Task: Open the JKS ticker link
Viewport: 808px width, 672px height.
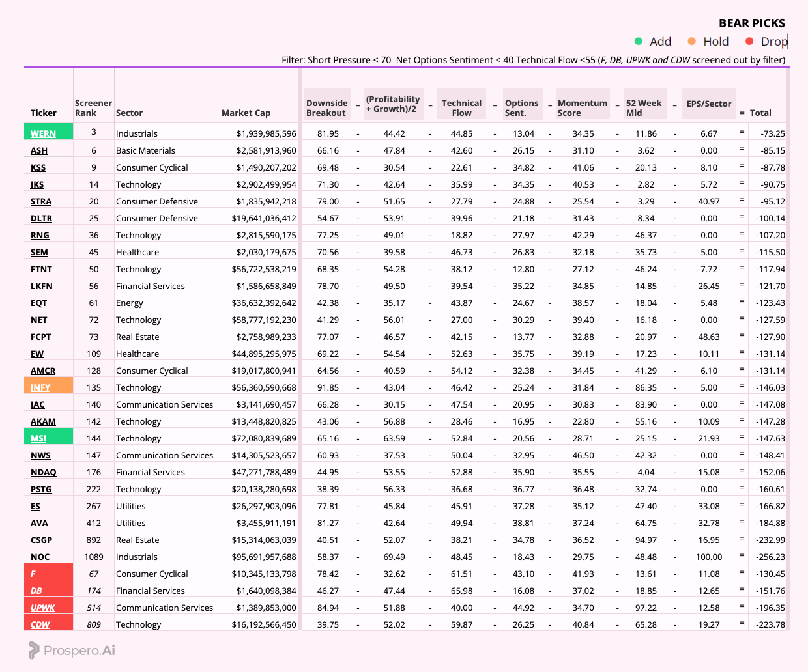Action: (x=37, y=184)
